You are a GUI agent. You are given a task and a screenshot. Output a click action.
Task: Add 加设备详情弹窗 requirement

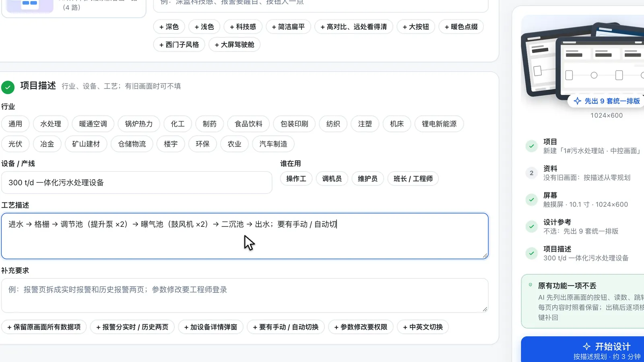click(211, 327)
